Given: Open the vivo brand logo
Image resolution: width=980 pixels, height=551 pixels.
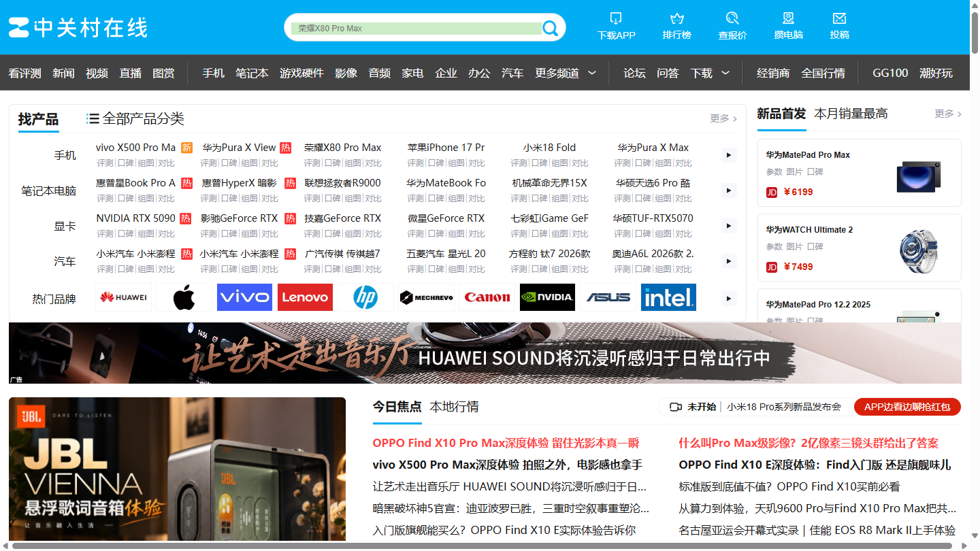Looking at the screenshot, I should click(x=244, y=297).
